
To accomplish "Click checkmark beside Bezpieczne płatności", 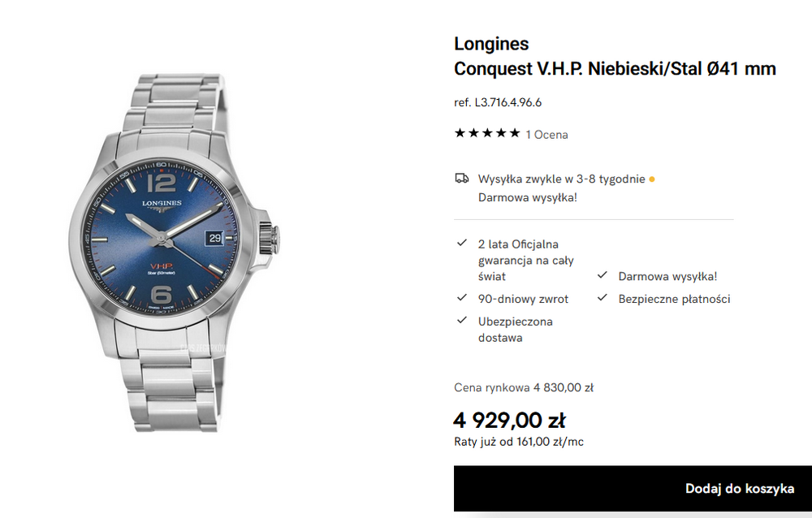I will [x=603, y=297].
